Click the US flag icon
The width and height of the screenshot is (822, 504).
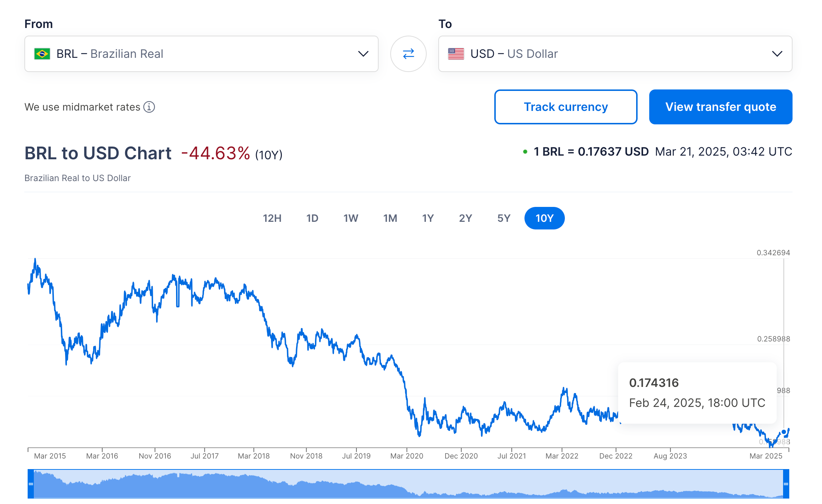456,54
